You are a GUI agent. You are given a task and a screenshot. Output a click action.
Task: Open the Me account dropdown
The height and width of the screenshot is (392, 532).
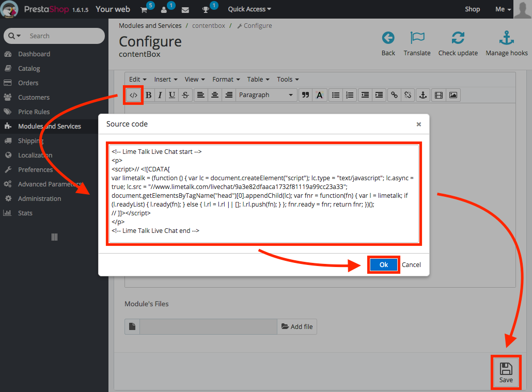(503, 9)
